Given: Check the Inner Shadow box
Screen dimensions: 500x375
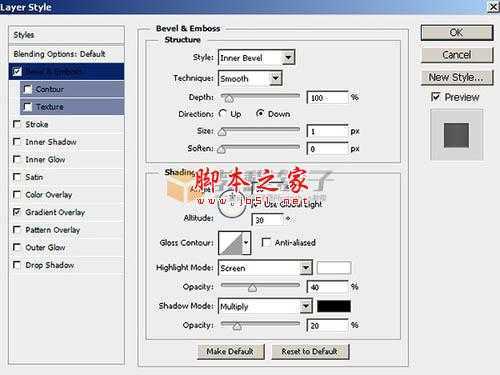Looking at the screenshot, I should 17,142.
